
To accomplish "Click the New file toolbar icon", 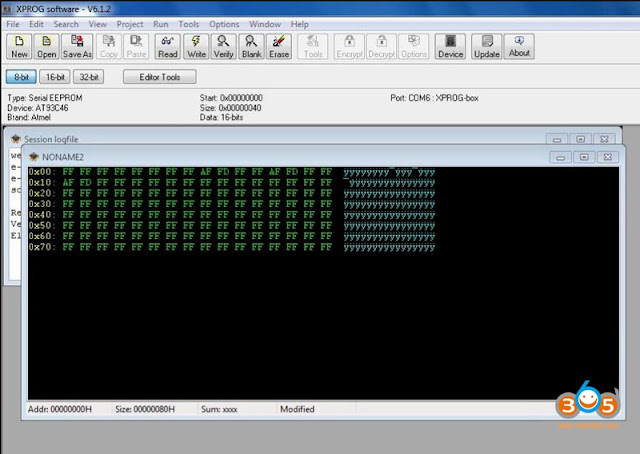I will 19,47.
